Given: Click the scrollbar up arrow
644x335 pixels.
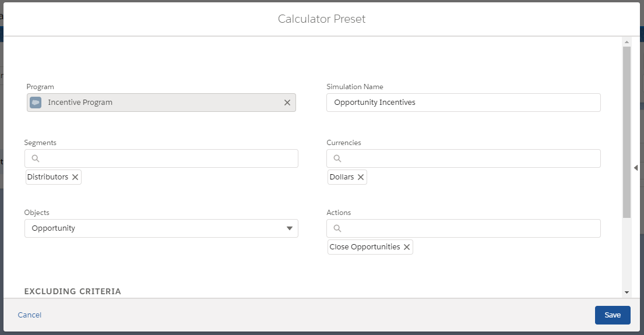Looking at the screenshot, I should [x=627, y=42].
